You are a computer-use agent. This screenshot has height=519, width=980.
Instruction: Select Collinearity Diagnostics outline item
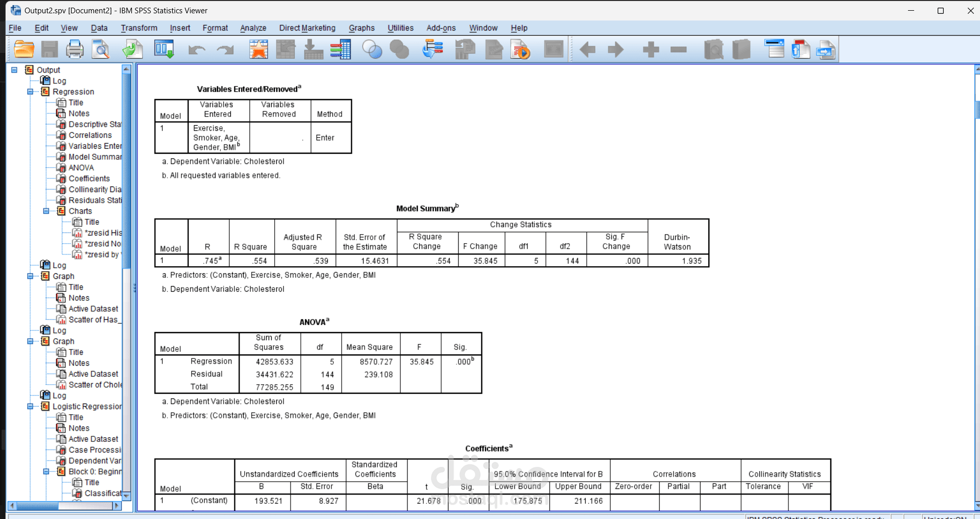click(x=95, y=190)
